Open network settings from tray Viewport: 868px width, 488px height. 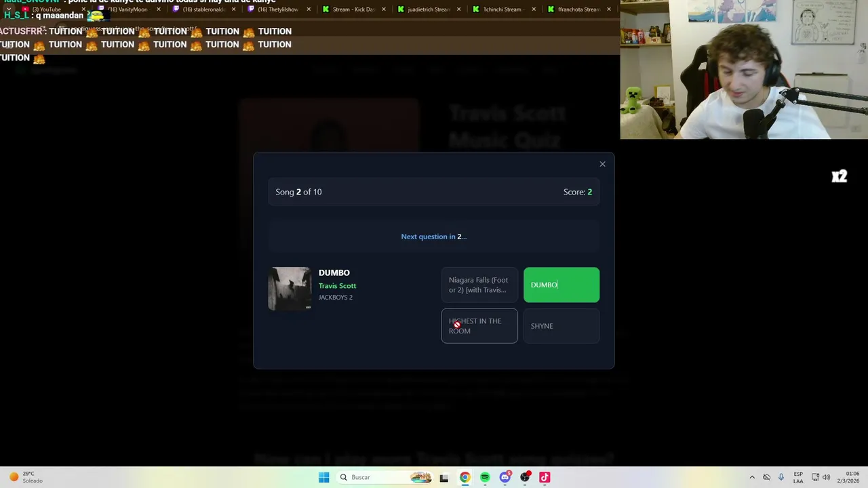click(x=815, y=477)
